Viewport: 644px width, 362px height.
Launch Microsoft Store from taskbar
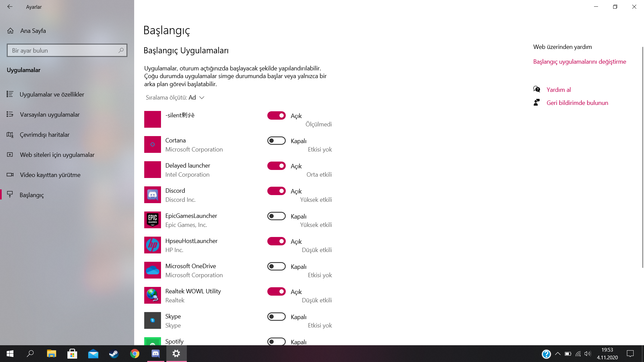tap(72, 354)
